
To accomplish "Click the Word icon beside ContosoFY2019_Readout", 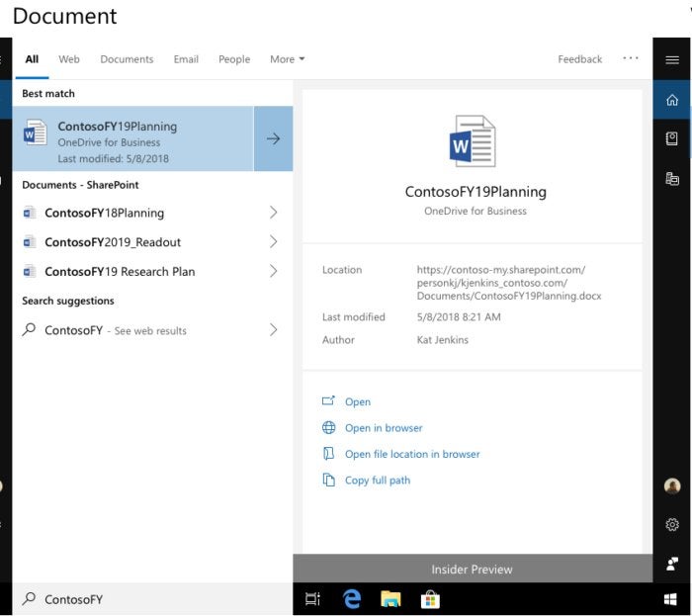I will tap(29, 242).
